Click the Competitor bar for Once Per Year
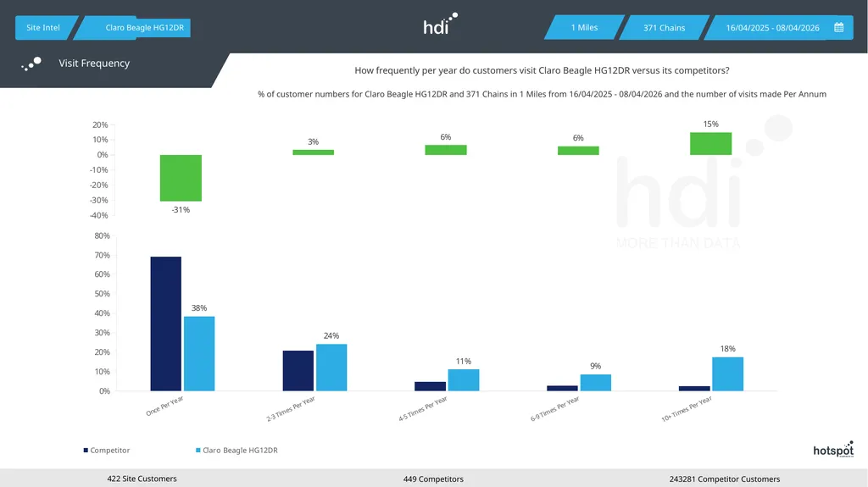 point(165,324)
